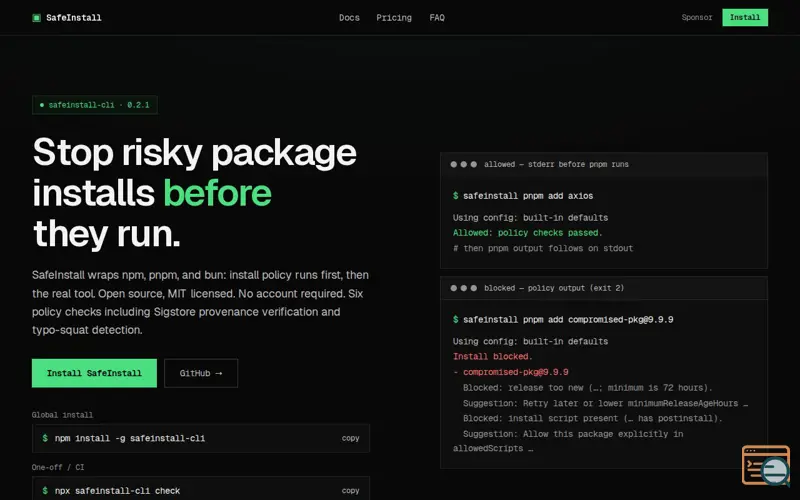Open the FAQ section
Viewport: 800px width, 500px height.
click(437, 17)
